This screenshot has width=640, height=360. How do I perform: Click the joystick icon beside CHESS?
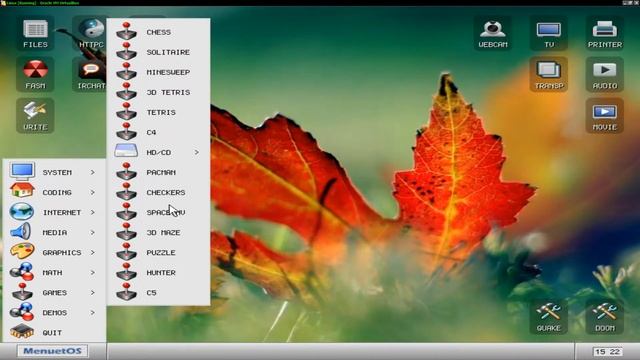[127, 31]
